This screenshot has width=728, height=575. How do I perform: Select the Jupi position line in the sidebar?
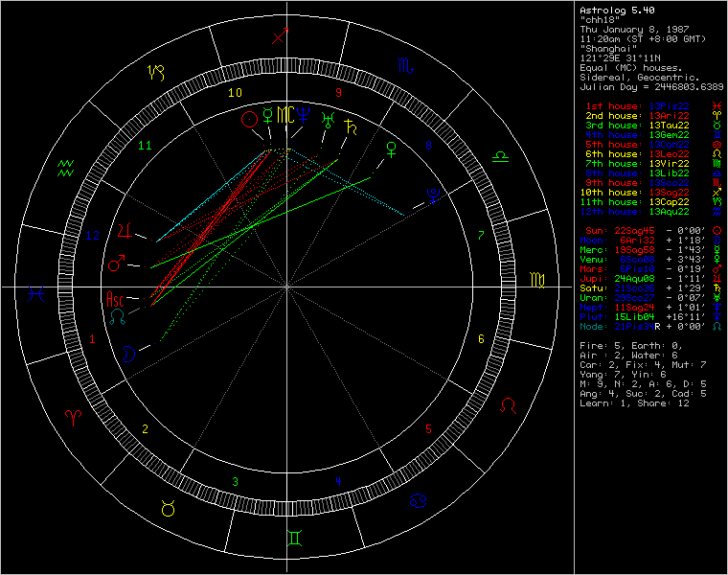tap(643, 279)
